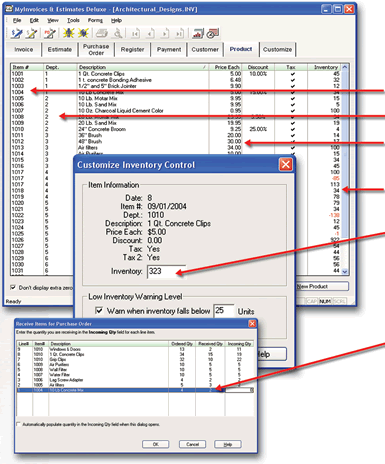Select the 24" Concrete Broom row

pyautogui.click(x=176, y=129)
